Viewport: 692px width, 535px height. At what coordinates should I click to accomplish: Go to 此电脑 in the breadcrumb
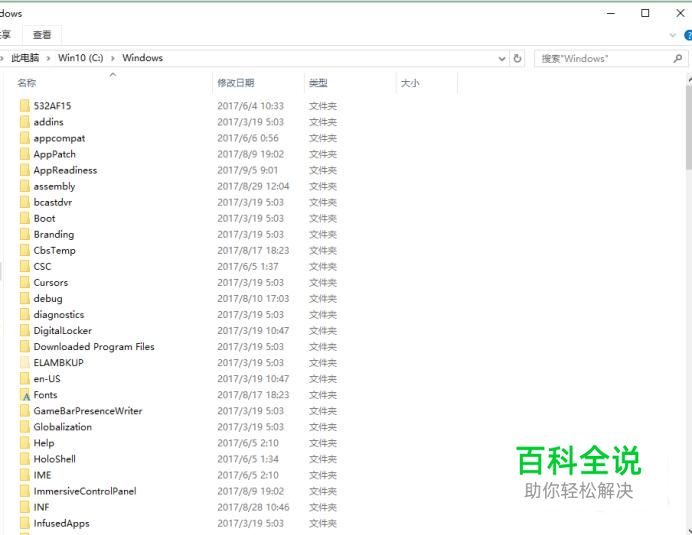pyautogui.click(x=25, y=58)
